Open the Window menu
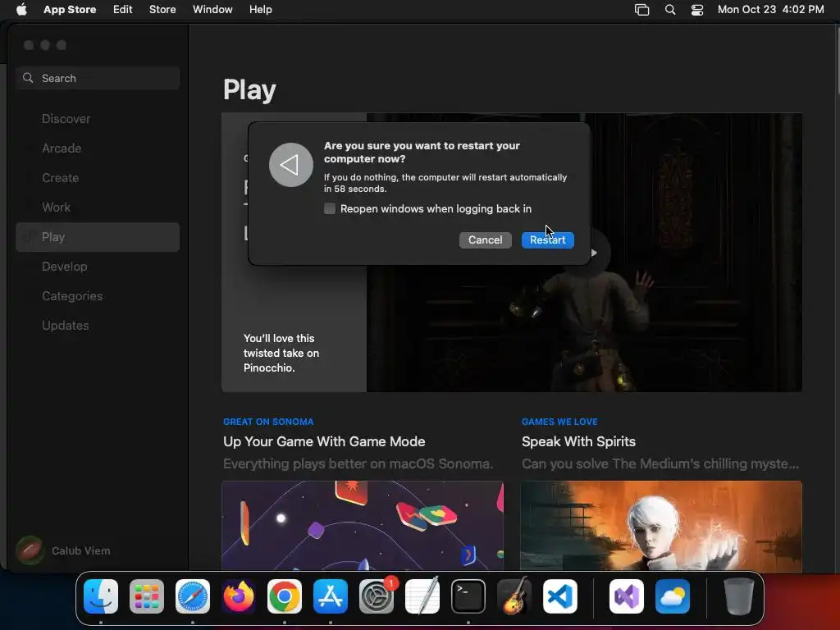 pos(212,9)
